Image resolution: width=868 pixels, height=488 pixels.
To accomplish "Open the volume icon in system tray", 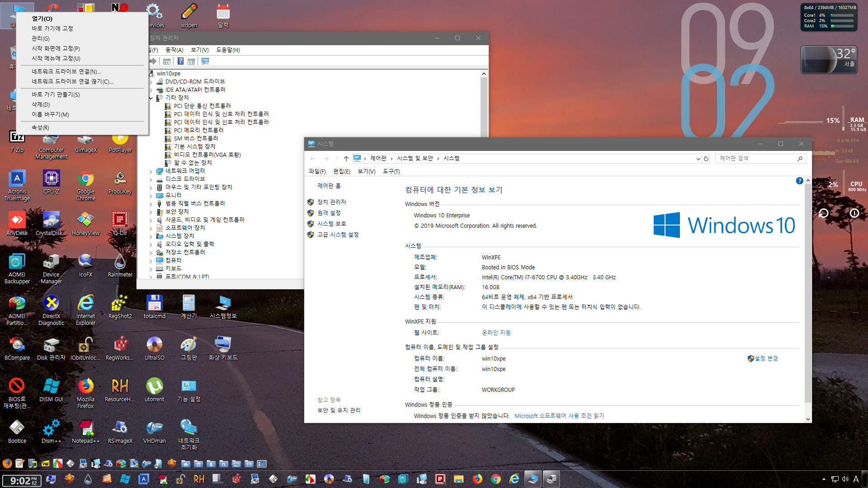I will pyautogui.click(x=845, y=479).
